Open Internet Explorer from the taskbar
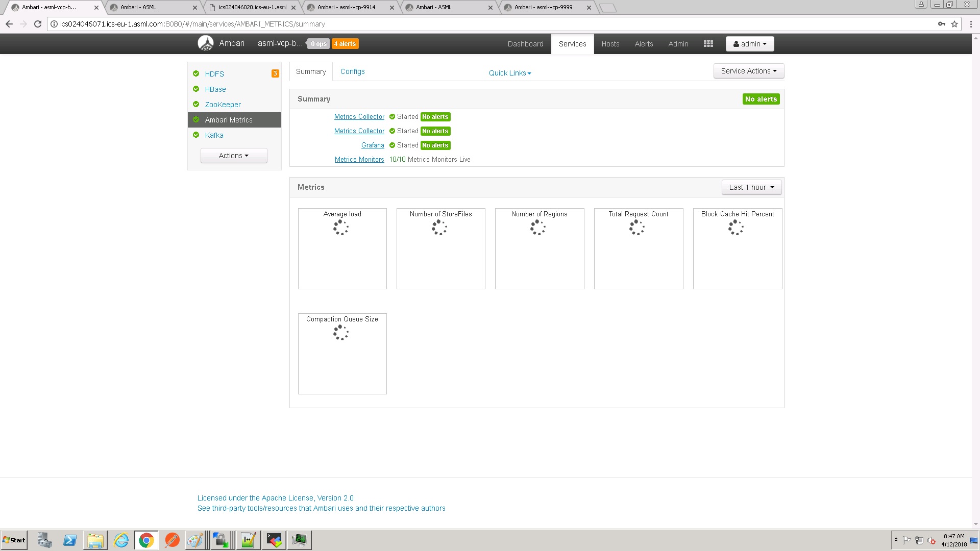This screenshot has width=980, height=551. click(121, 540)
